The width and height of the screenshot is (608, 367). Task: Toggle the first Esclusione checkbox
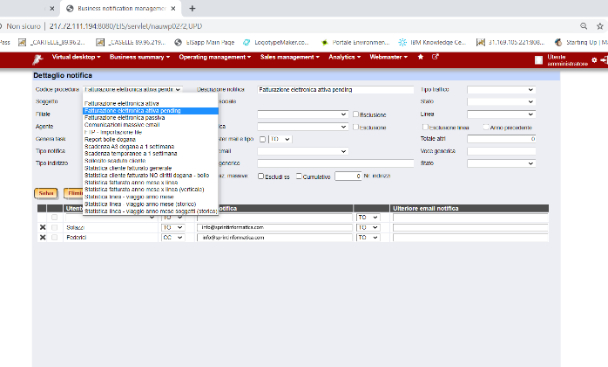[356, 114]
